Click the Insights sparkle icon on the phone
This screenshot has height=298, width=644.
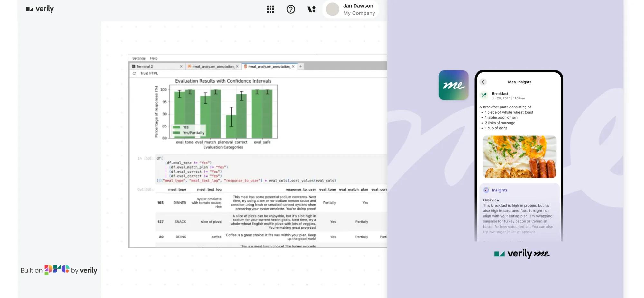point(486,190)
